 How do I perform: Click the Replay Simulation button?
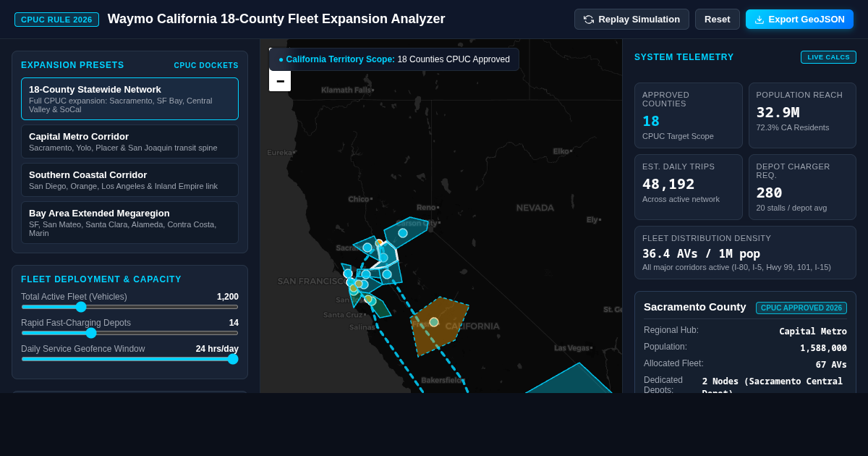(631, 20)
